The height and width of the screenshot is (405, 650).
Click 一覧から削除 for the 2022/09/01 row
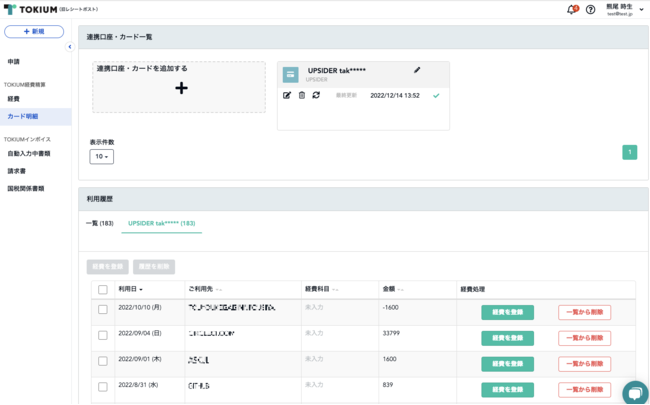point(585,364)
